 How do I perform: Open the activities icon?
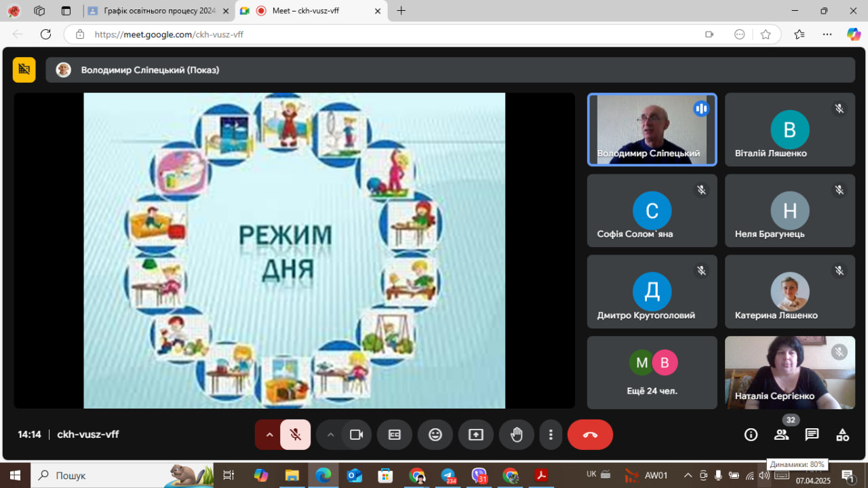842,435
